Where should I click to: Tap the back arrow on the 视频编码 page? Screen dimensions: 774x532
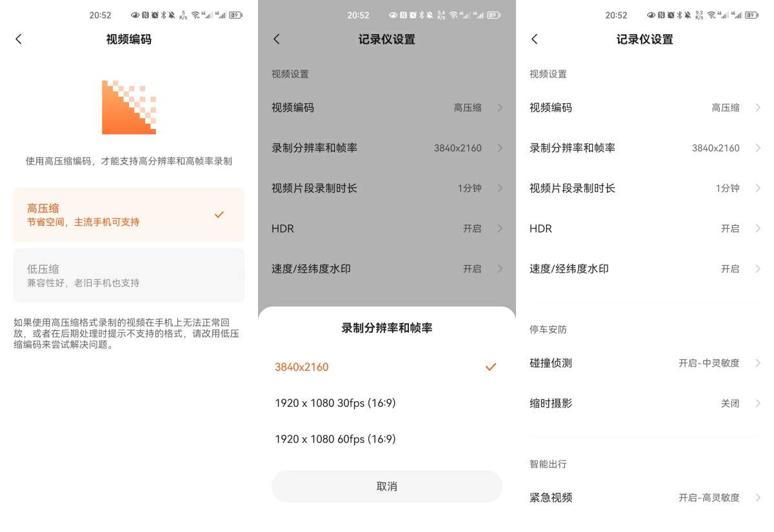point(18,39)
